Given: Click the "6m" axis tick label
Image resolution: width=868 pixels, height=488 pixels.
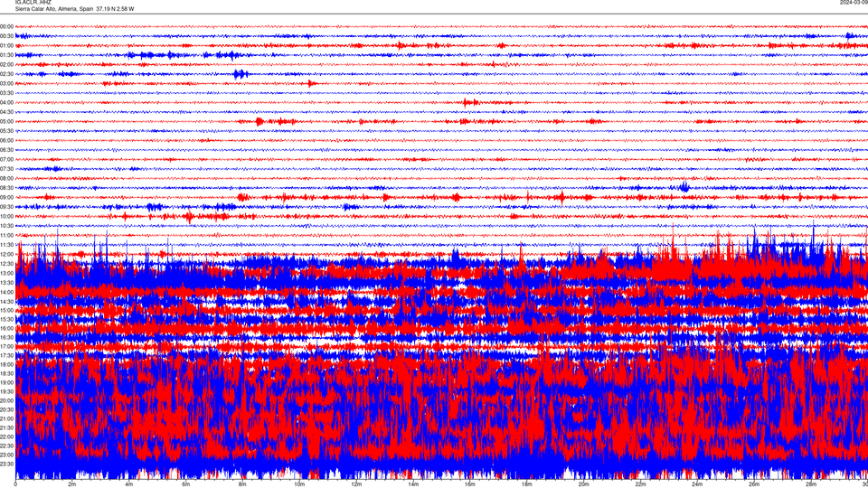Looking at the screenshot, I should (186, 484).
